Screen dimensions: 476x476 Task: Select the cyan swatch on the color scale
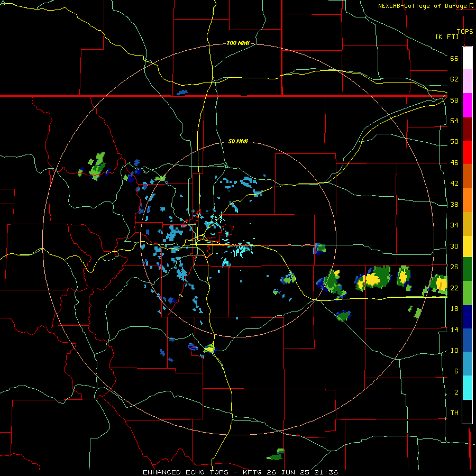[467, 388]
